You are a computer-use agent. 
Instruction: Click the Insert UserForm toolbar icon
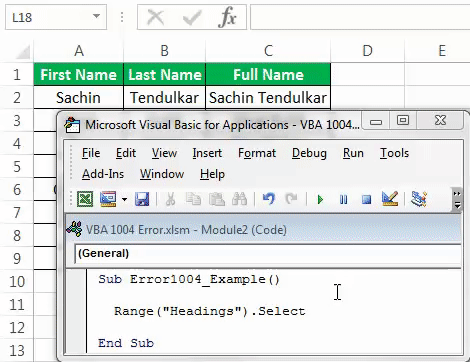pos(108,199)
